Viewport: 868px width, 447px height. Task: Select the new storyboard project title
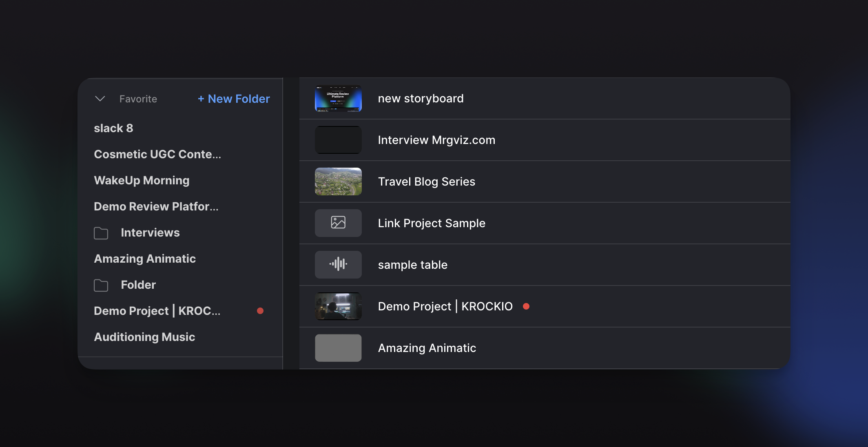pyautogui.click(x=421, y=98)
